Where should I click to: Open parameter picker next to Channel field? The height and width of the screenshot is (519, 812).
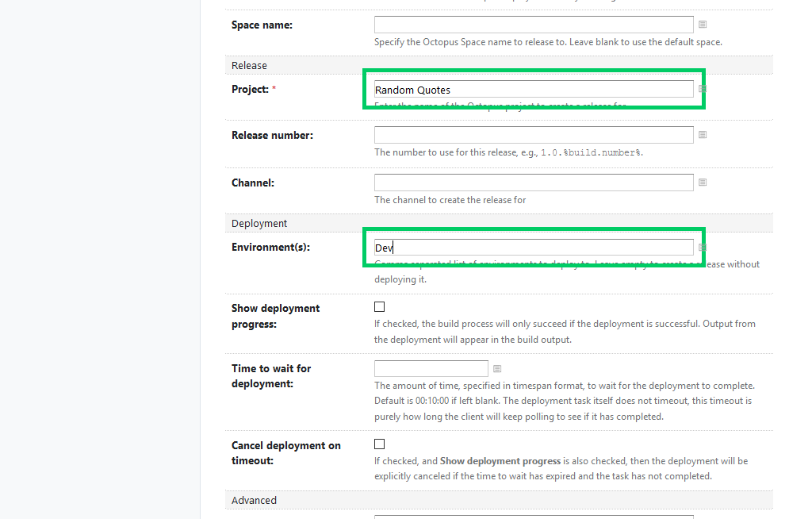click(x=703, y=183)
